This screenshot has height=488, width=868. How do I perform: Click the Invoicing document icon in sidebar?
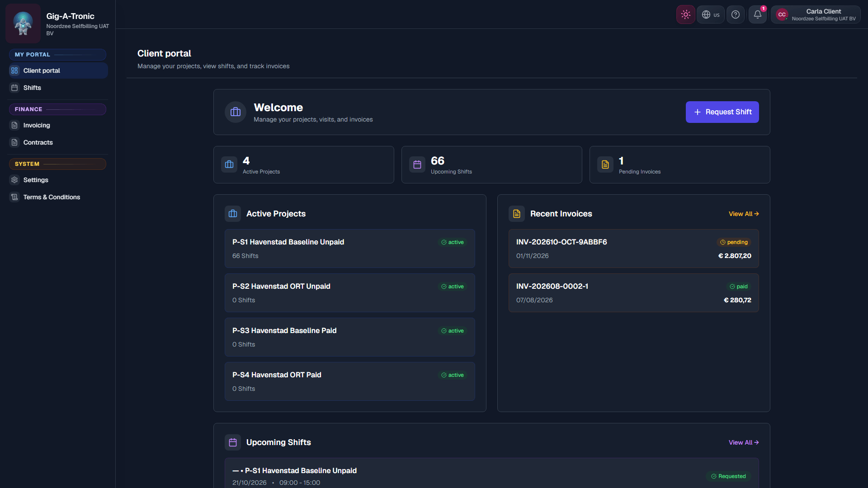pyautogui.click(x=14, y=125)
